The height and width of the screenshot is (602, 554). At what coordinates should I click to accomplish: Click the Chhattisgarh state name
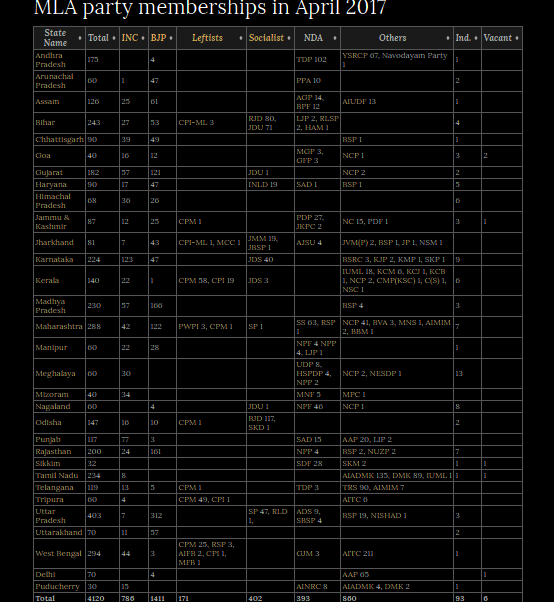pos(59,139)
